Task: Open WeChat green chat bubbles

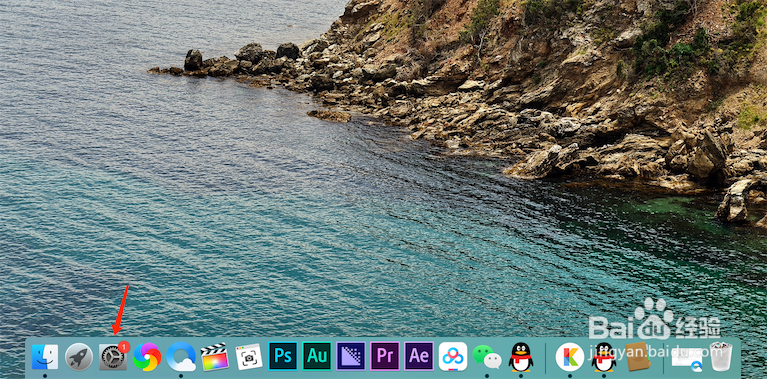Action: (487, 357)
